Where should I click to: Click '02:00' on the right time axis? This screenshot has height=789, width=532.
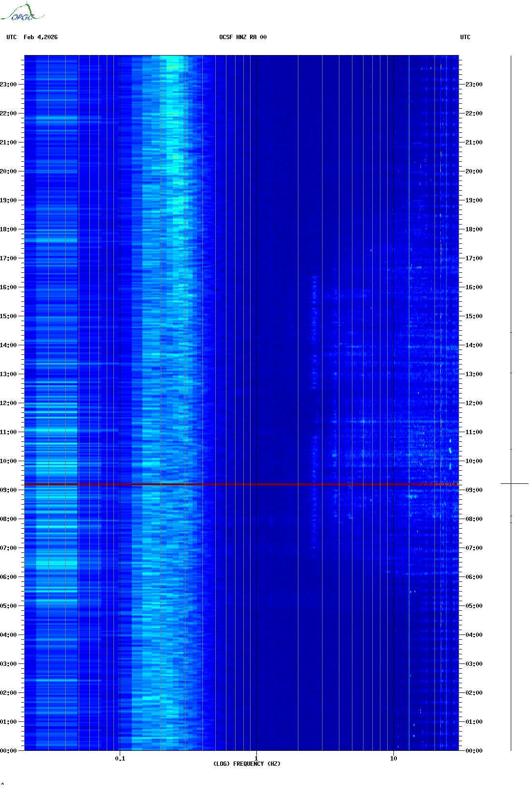coord(474,693)
